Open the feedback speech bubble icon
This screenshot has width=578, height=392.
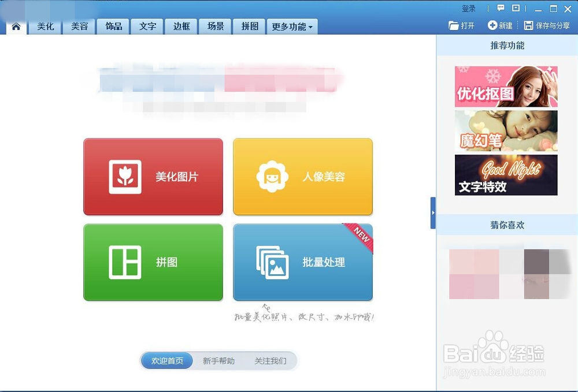pos(499,8)
